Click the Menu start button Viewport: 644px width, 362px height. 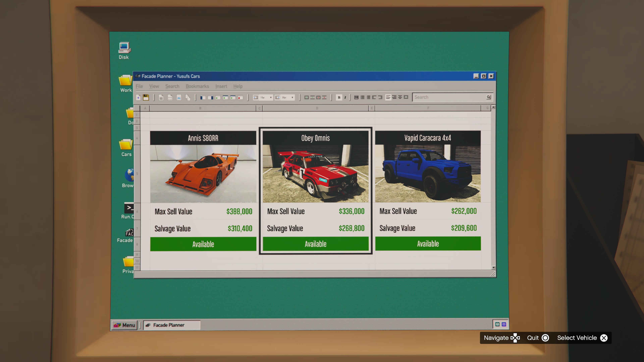[124, 325]
